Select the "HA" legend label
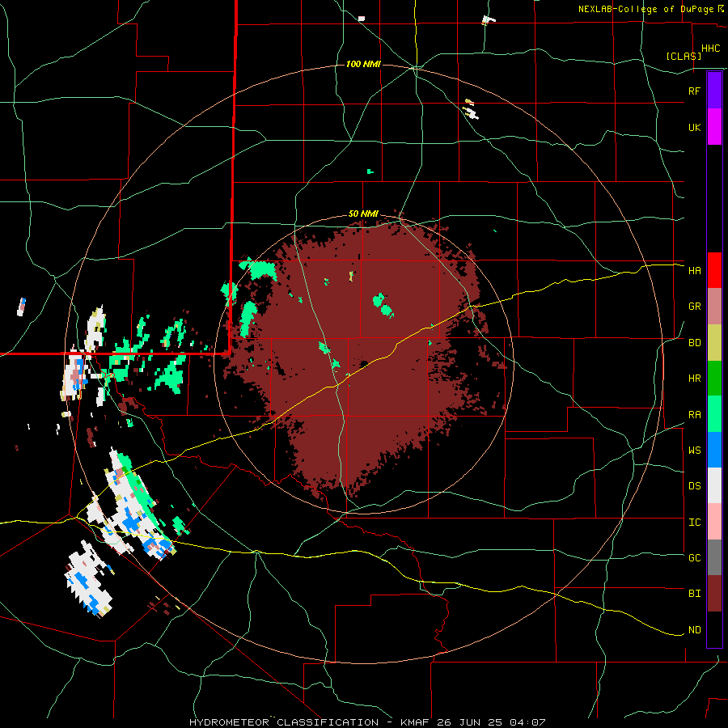The height and width of the screenshot is (728, 728). pyautogui.click(x=694, y=271)
